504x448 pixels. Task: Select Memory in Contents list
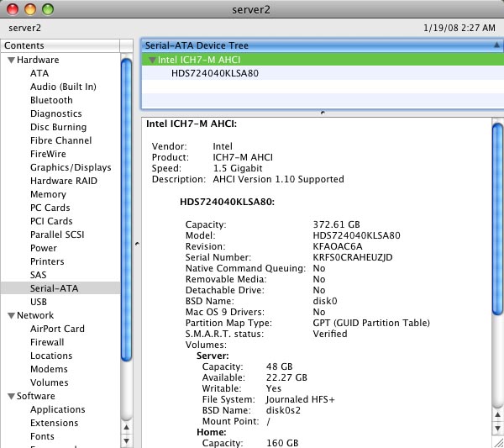[x=48, y=194]
